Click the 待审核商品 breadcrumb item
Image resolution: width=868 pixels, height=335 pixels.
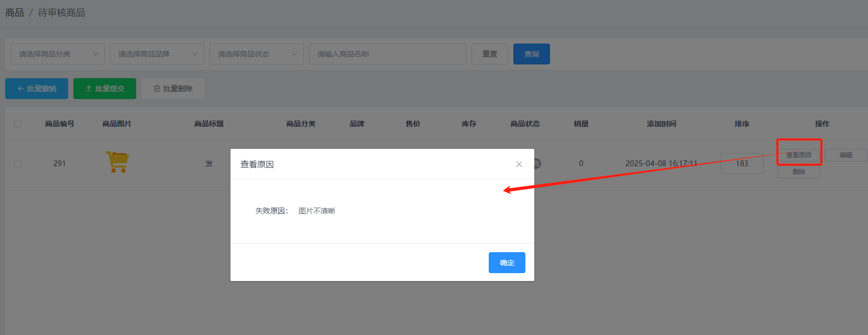pyautogui.click(x=61, y=13)
